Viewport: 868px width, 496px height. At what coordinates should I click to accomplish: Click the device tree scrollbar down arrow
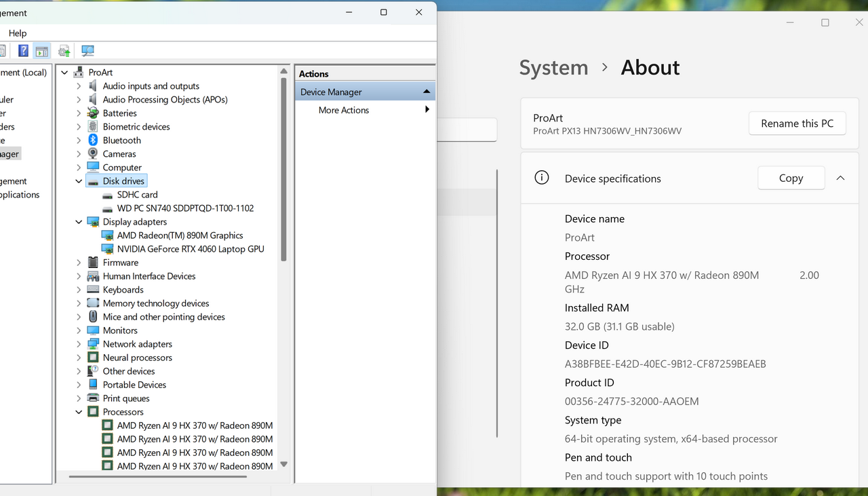(284, 465)
